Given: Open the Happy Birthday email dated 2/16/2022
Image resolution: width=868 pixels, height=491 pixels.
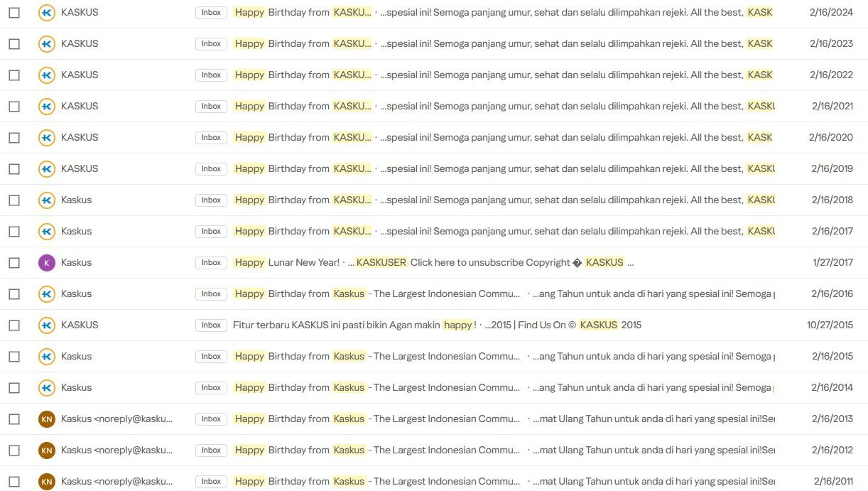Looking at the screenshot, I should coord(302,75).
